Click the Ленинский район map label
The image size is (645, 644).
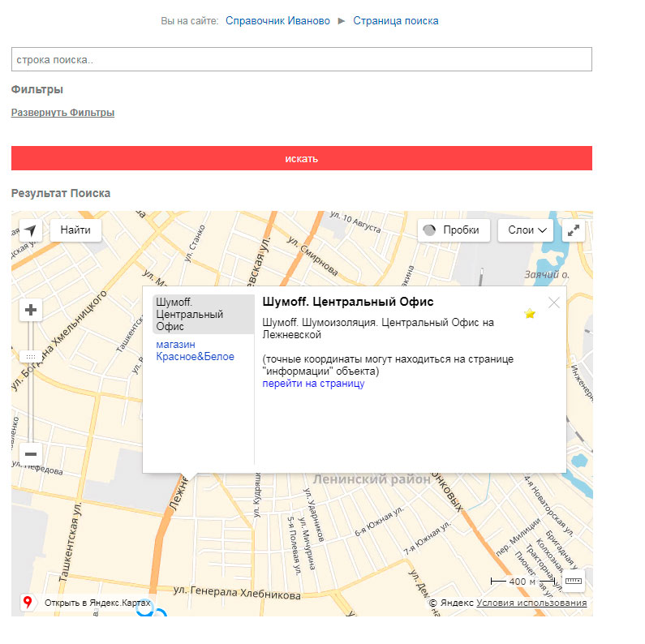(372, 479)
